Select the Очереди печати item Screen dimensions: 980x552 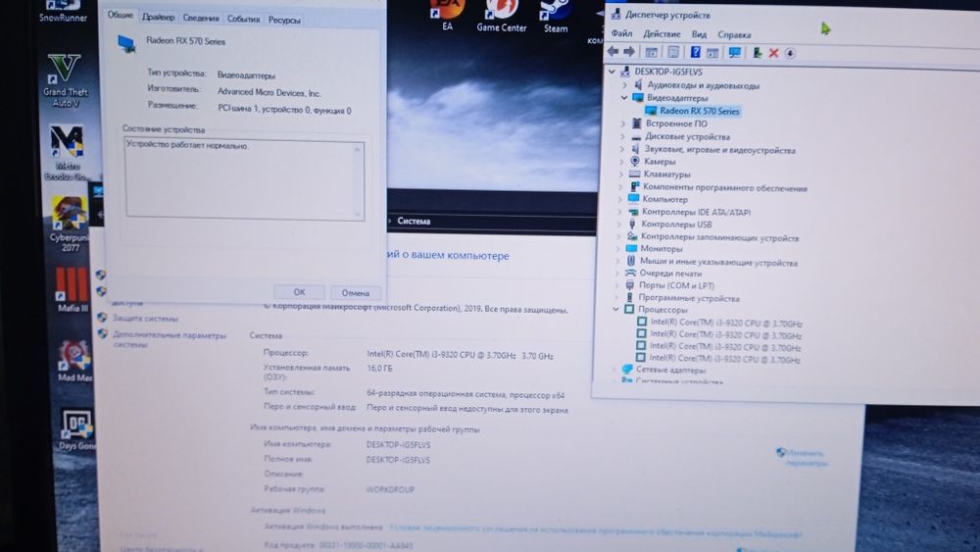click(x=670, y=274)
